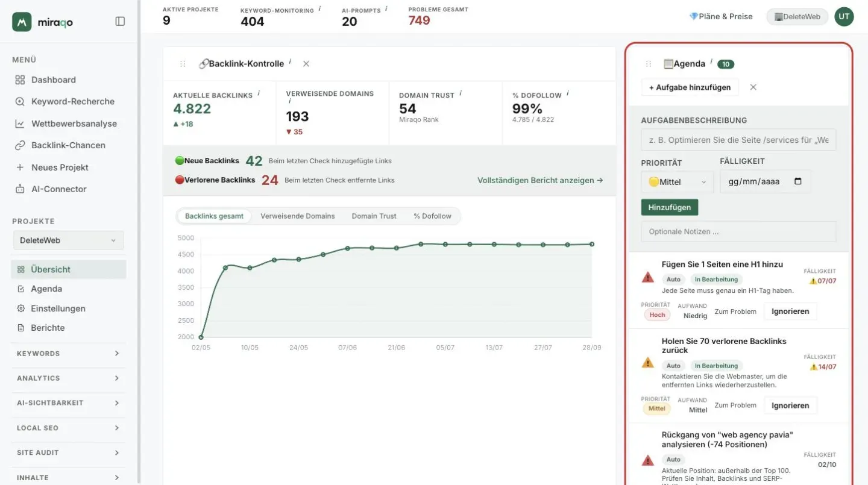The width and height of the screenshot is (868, 485).
Task: Close the Backlink-Kontrolle widget
Action: [306, 64]
